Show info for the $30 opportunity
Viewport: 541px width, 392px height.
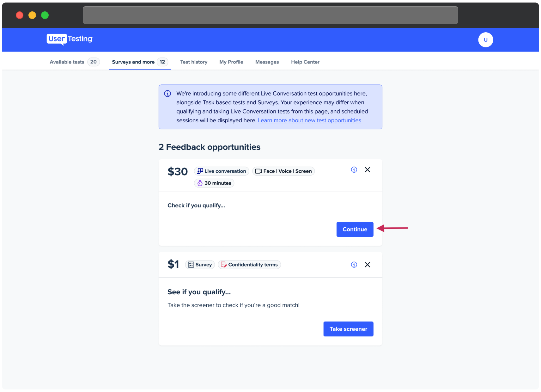[354, 170]
